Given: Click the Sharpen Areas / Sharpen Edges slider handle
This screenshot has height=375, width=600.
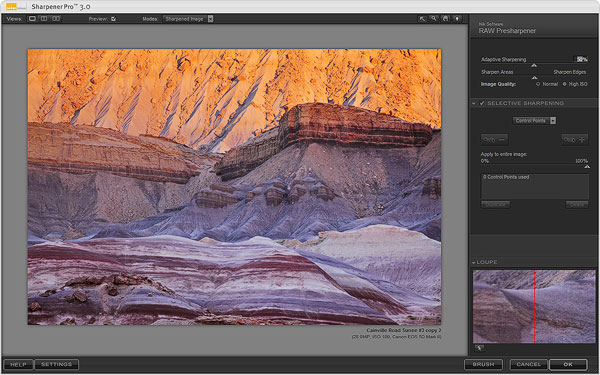Looking at the screenshot, I should (535, 78).
